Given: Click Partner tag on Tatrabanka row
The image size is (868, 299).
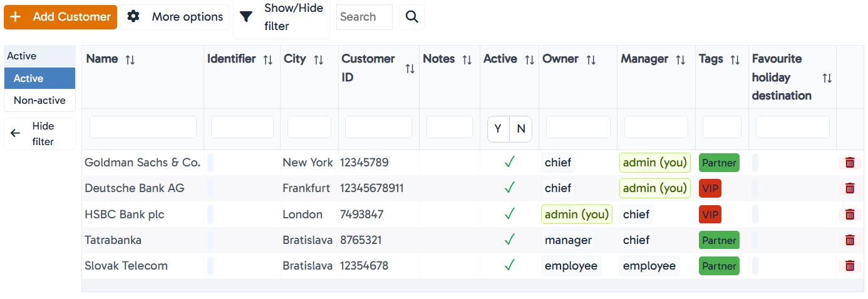Looking at the screenshot, I should coord(719,240).
